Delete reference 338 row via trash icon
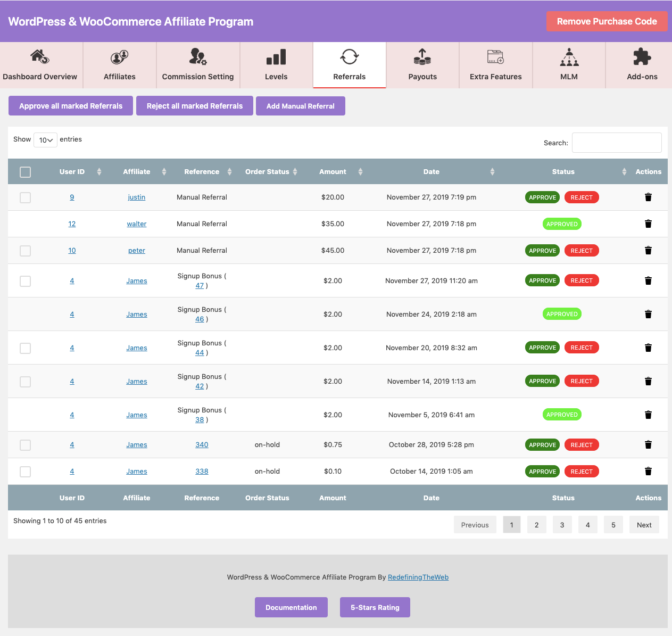 click(648, 471)
